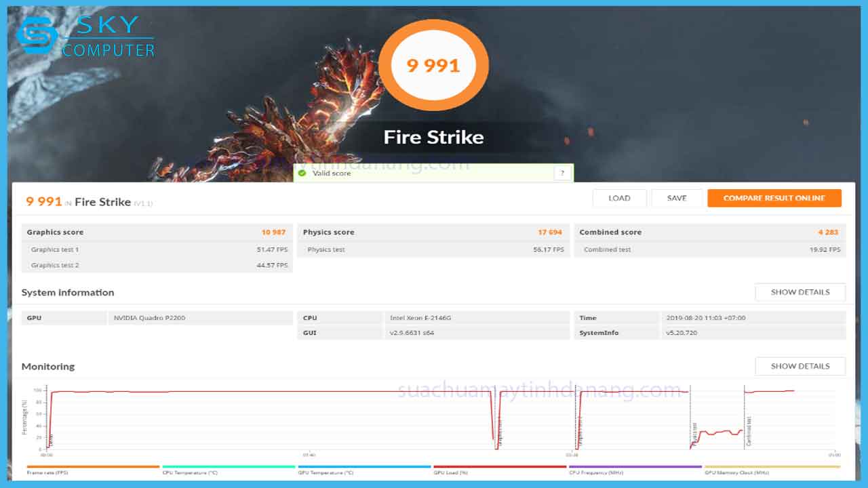Open COMPARE RESULT ONLINE
868x488 pixels.
[774, 198]
